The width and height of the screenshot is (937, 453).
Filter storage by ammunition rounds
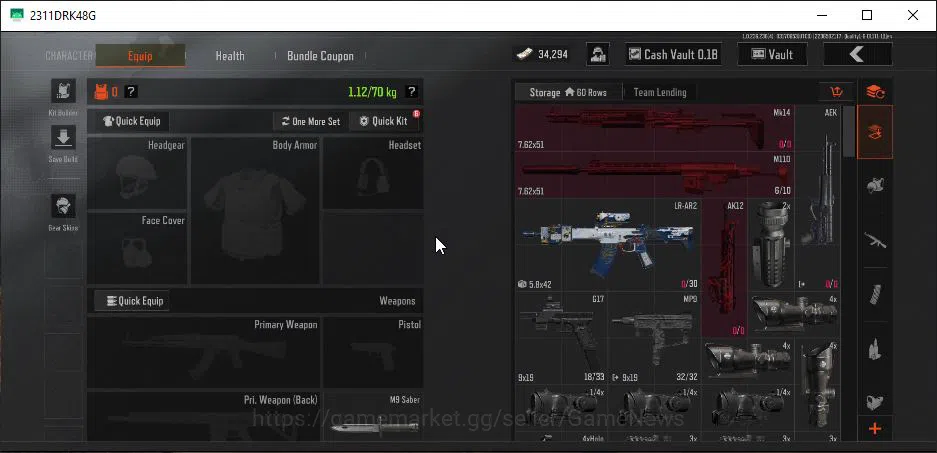875,348
